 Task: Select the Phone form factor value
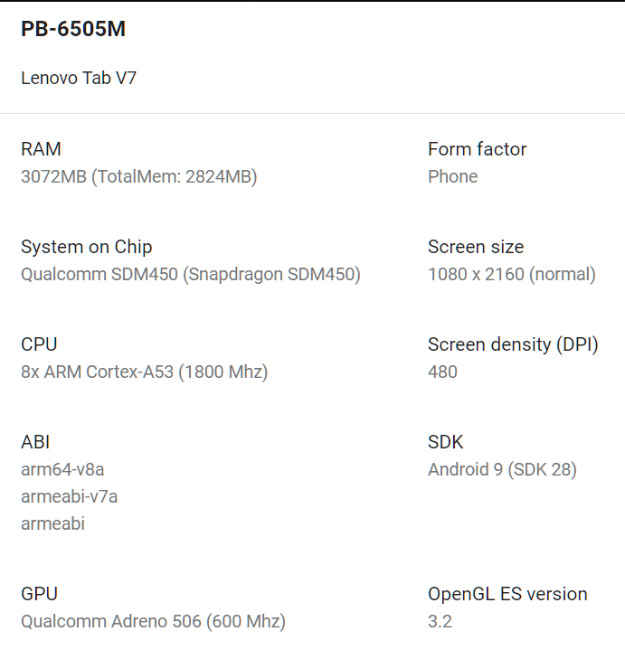click(x=453, y=177)
